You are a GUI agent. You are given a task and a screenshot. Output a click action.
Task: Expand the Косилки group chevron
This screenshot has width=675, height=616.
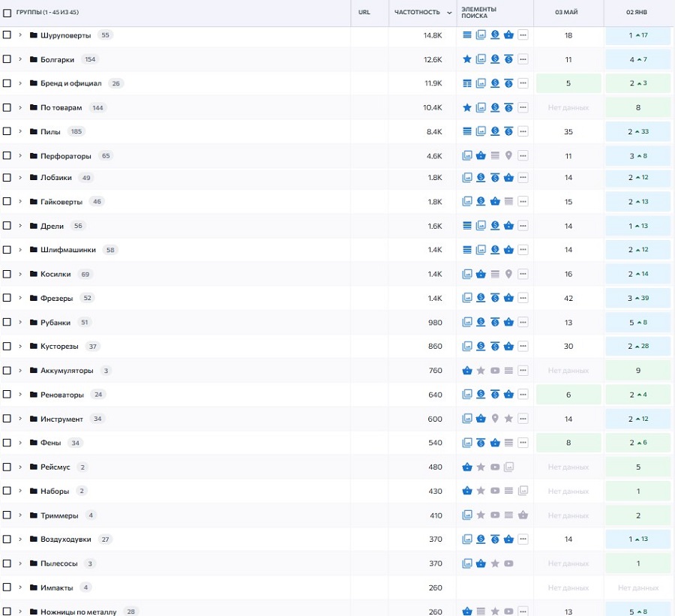[x=20, y=274]
